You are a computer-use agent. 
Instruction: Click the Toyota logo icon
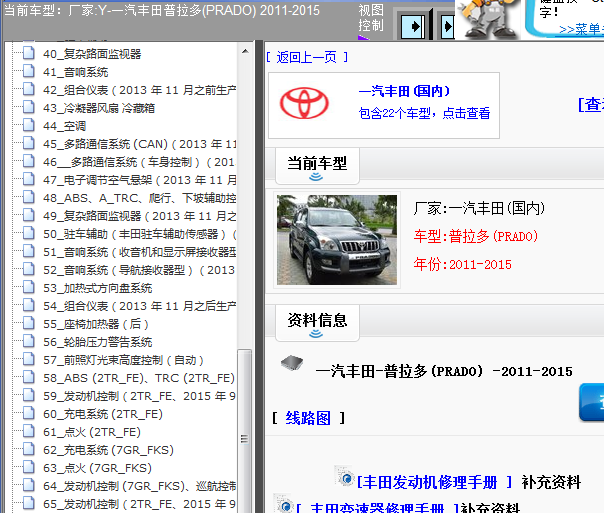pyautogui.click(x=304, y=104)
